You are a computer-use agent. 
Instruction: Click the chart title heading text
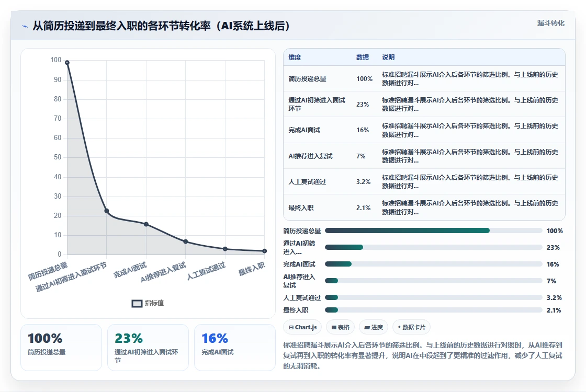pyautogui.click(x=162, y=26)
